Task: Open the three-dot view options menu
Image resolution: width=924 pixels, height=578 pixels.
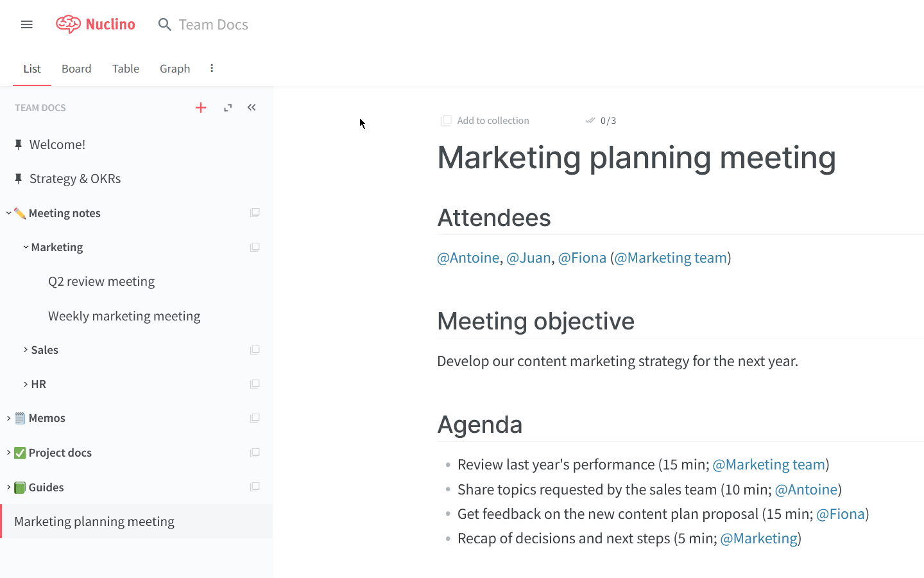Action: pos(212,68)
